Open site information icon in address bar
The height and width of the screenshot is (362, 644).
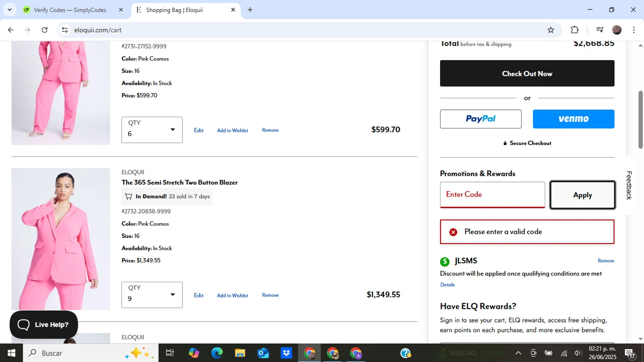65,30
